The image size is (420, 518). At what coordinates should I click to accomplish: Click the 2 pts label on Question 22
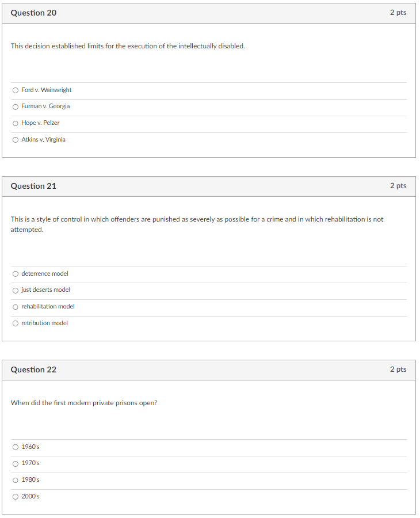click(398, 370)
